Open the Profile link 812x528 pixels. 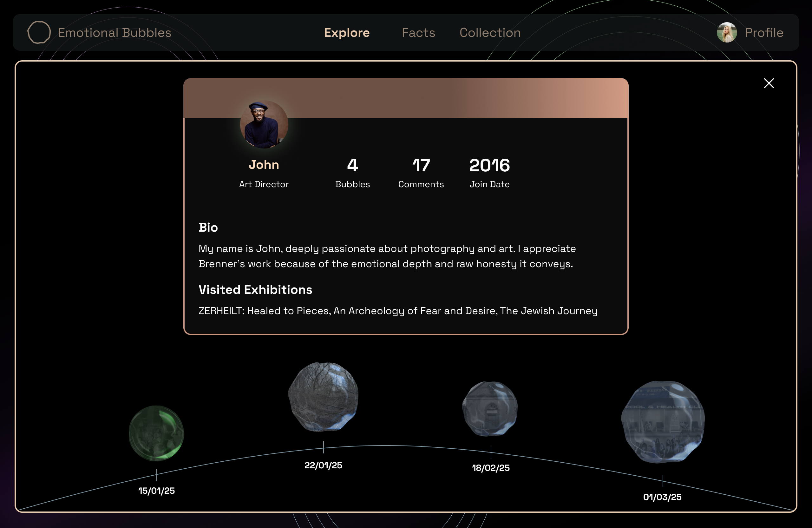[x=764, y=33]
